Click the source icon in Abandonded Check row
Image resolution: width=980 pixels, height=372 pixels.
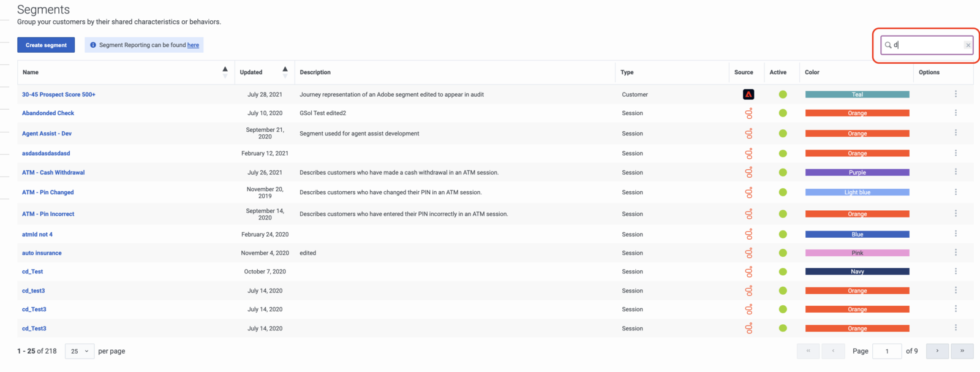point(748,113)
